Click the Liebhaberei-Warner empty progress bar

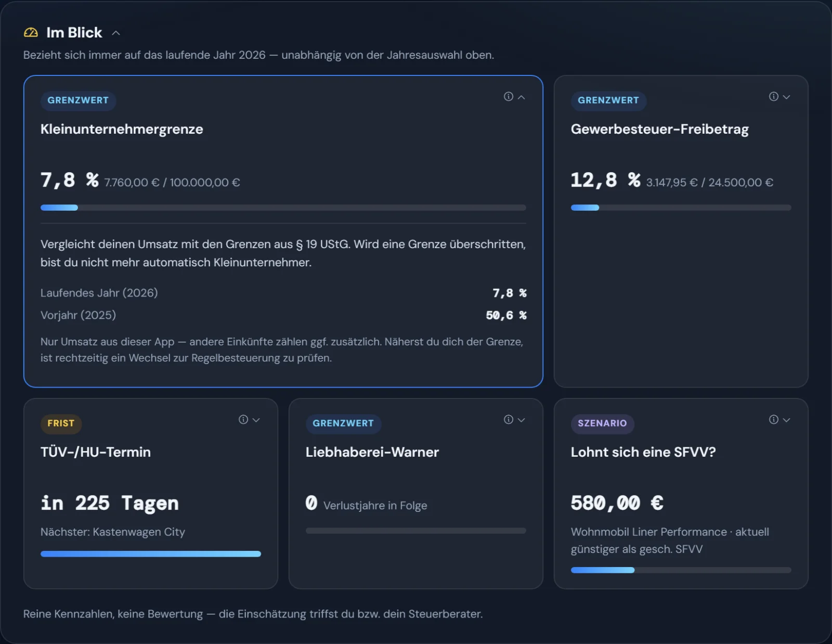pyautogui.click(x=416, y=531)
